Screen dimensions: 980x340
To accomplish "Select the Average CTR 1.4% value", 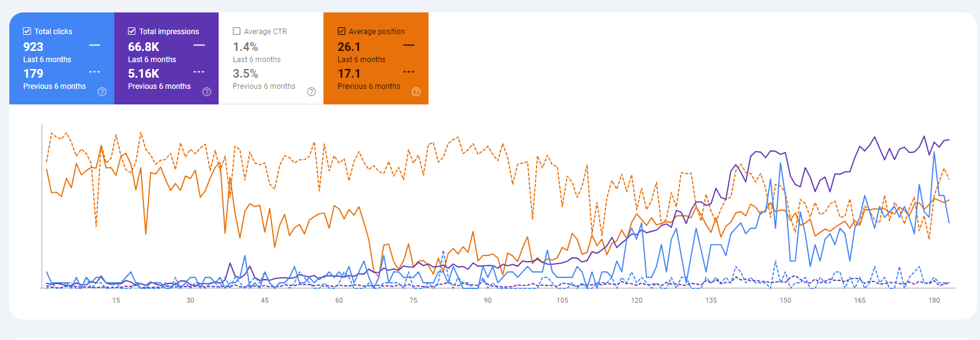I will pos(245,47).
